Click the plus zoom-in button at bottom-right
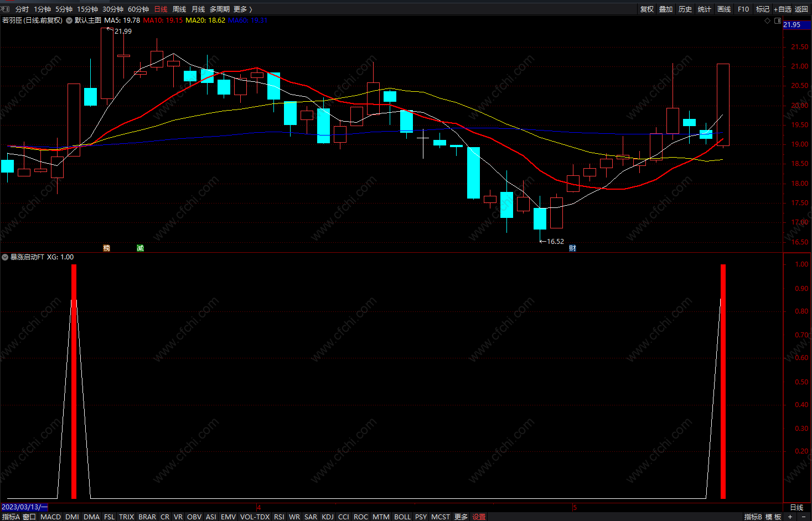 click(x=790, y=517)
